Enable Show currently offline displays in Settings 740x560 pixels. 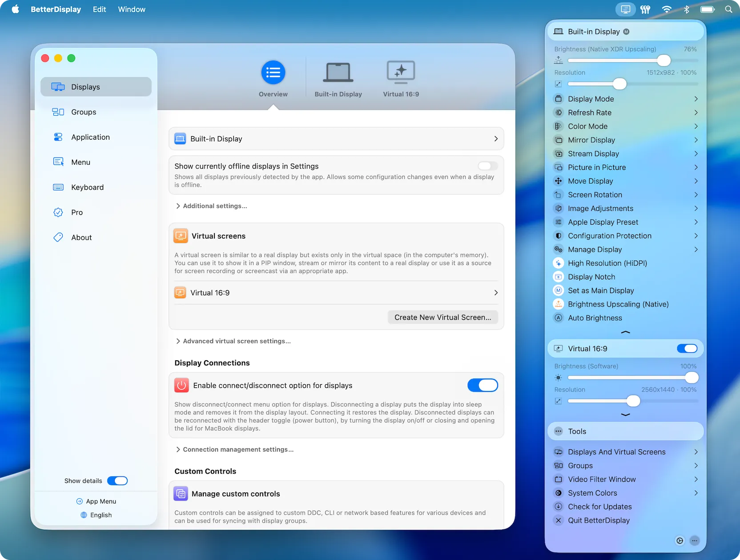click(x=487, y=166)
